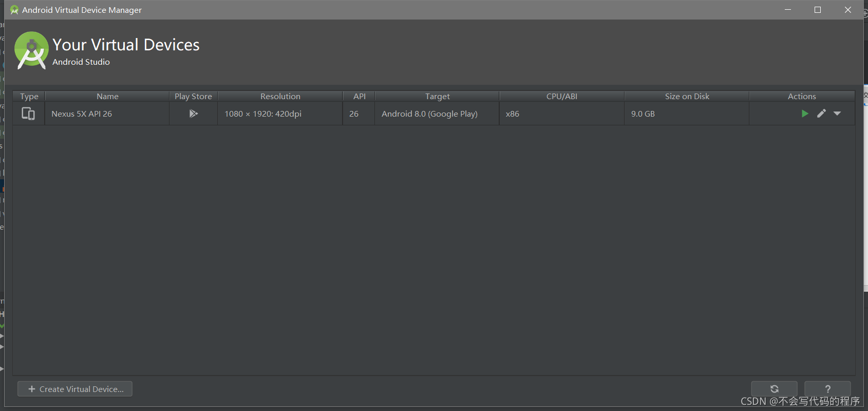868x411 pixels.
Task: Sort by the Name column header
Action: [107, 96]
